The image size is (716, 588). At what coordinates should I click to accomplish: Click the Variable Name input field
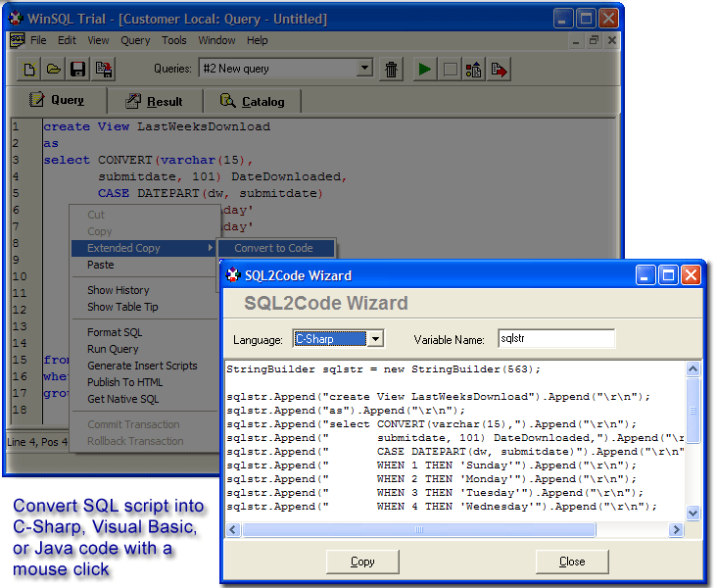pos(556,338)
